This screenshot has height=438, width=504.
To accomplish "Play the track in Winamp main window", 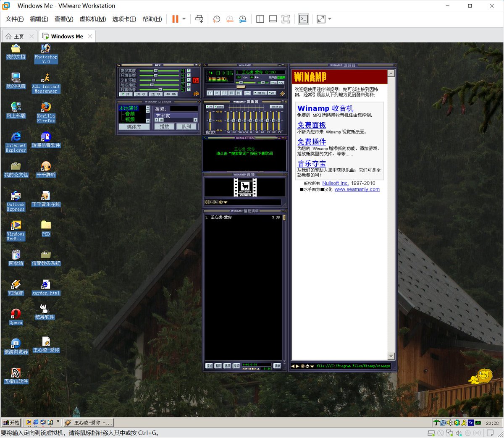I will click(x=217, y=93).
